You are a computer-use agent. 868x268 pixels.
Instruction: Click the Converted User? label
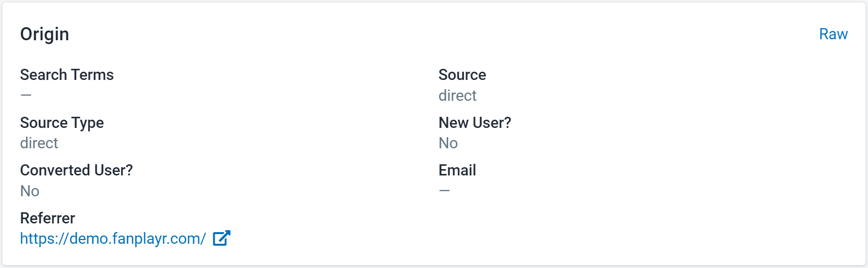[77, 170]
